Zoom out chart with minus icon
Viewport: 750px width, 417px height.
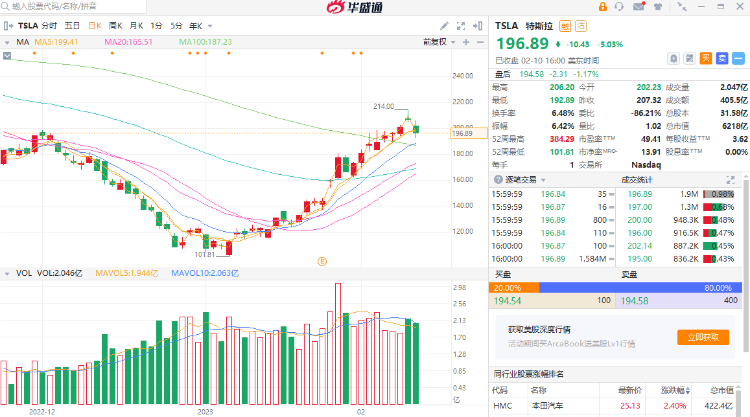point(480,42)
